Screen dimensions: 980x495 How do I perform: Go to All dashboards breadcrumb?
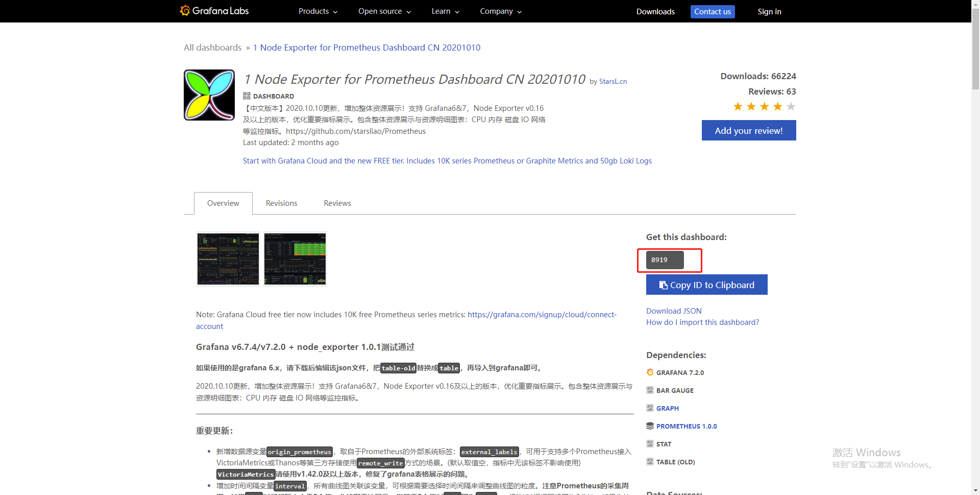coord(212,48)
